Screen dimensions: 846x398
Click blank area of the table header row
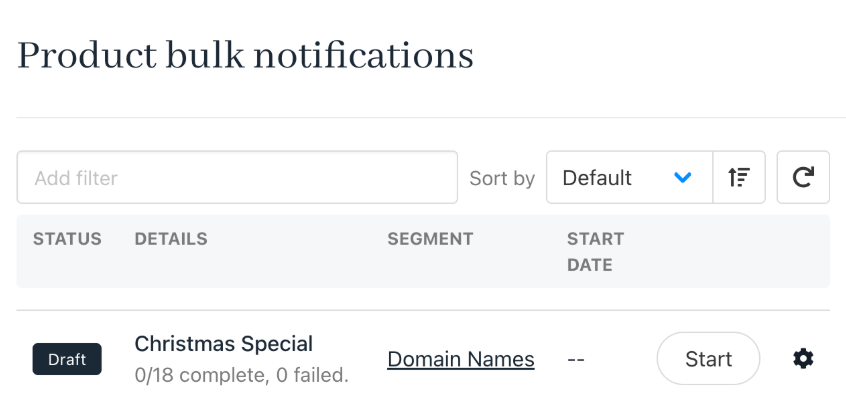[728, 251]
